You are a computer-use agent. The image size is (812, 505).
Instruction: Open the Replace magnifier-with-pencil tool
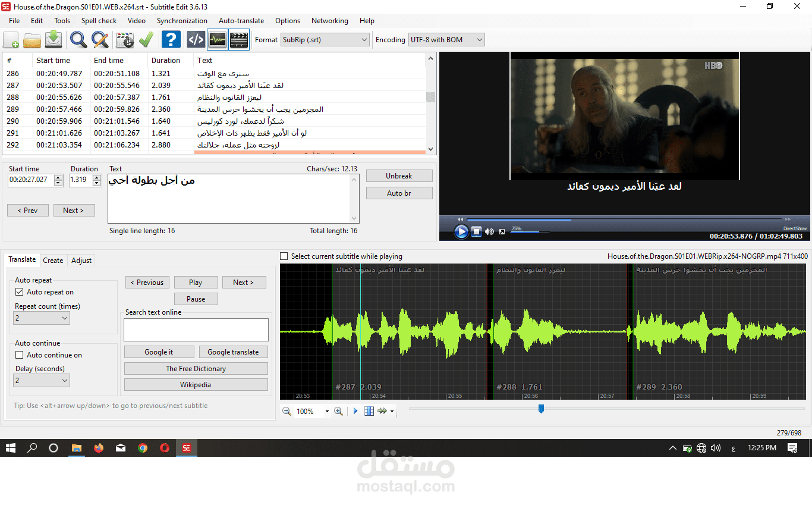(x=100, y=40)
